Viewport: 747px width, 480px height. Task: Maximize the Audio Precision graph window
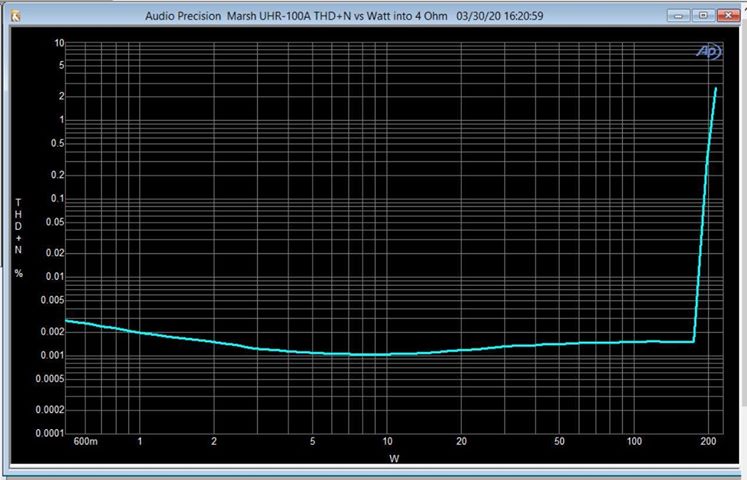tap(703, 15)
